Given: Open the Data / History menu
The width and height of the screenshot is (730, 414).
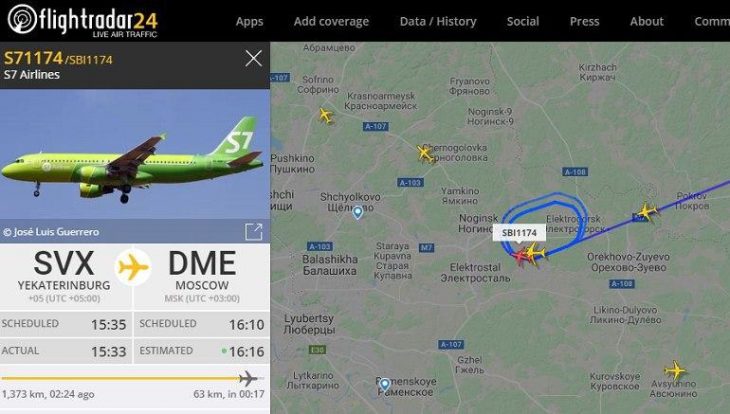Looking at the screenshot, I should (438, 21).
